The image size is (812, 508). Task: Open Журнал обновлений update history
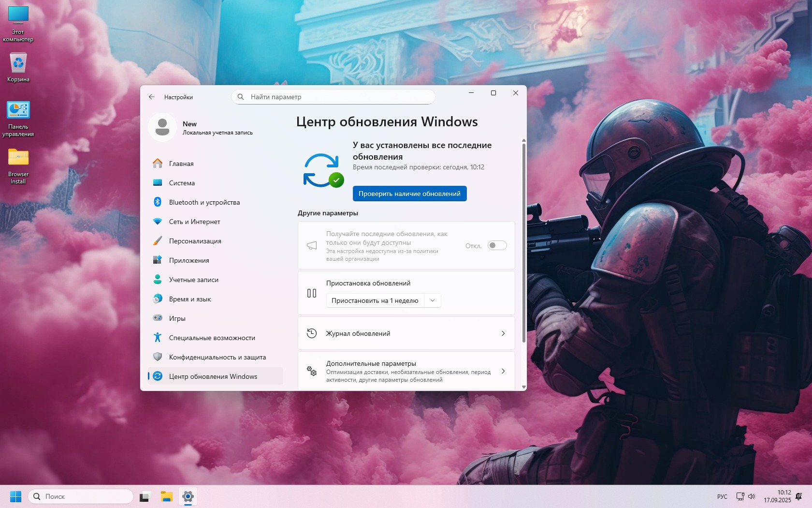[x=406, y=333]
